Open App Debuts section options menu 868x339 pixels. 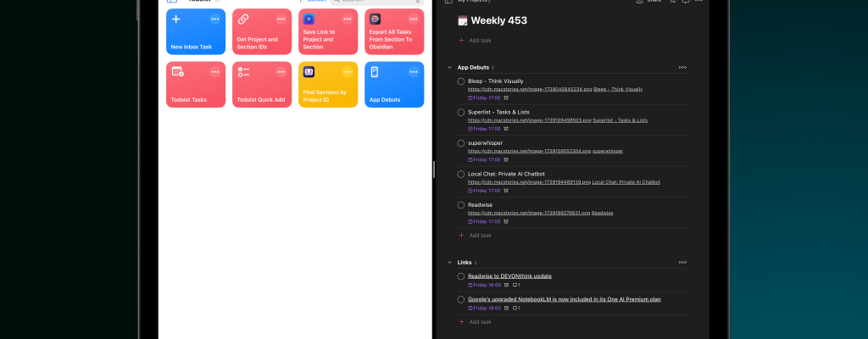[682, 67]
